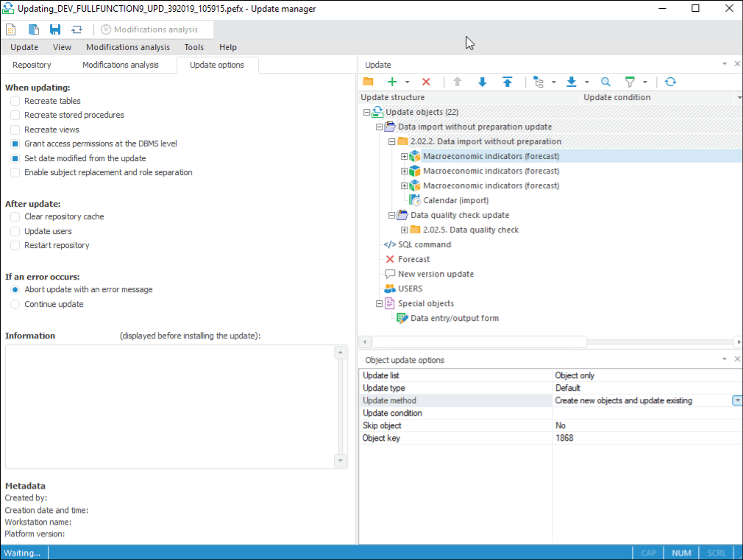
Task: Open the dropdown beside the download icon
Action: pyautogui.click(x=586, y=82)
